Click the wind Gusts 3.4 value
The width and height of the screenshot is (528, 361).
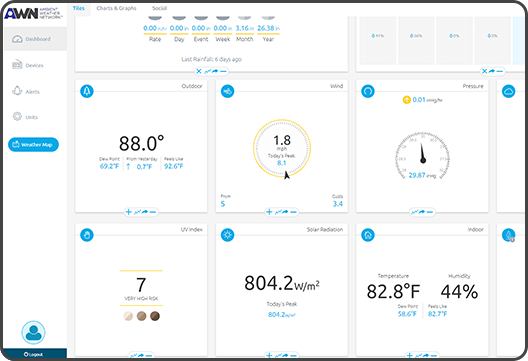(338, 204)
